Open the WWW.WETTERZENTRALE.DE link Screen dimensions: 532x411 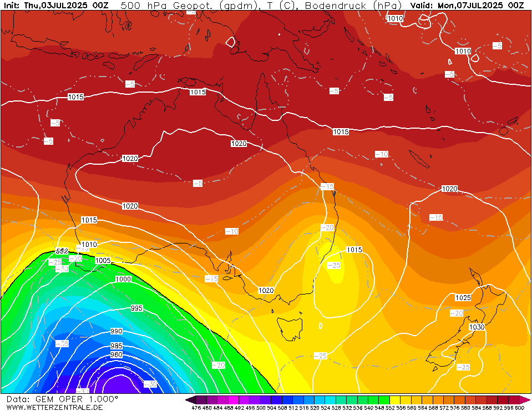[54, 407]
